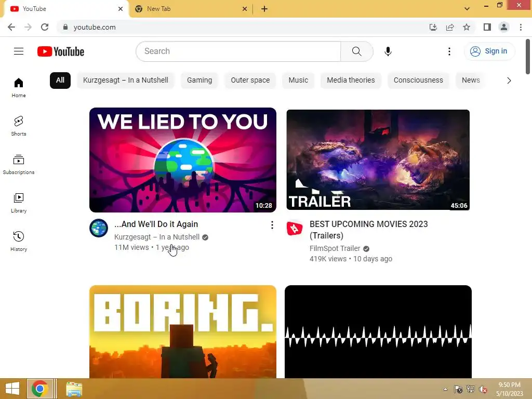532x399 pixels.
Task: Go forward in Chrome
Action: pos(28,27)
